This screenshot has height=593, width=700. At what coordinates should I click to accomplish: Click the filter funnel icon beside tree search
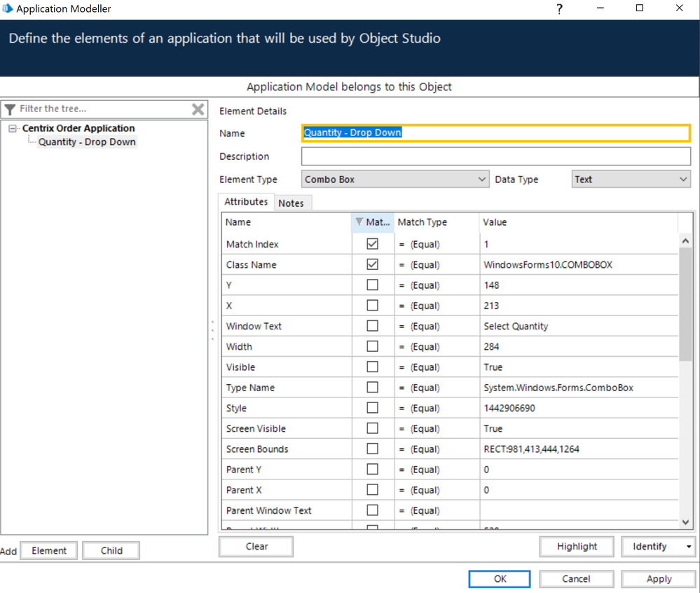(10, 109)
